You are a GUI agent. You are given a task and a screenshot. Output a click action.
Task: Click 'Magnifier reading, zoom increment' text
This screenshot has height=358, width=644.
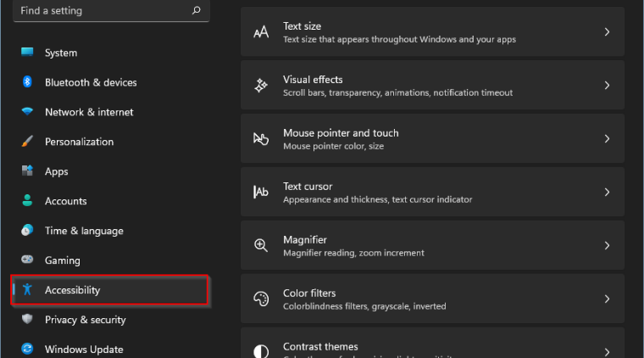click(x=353, y=253)
